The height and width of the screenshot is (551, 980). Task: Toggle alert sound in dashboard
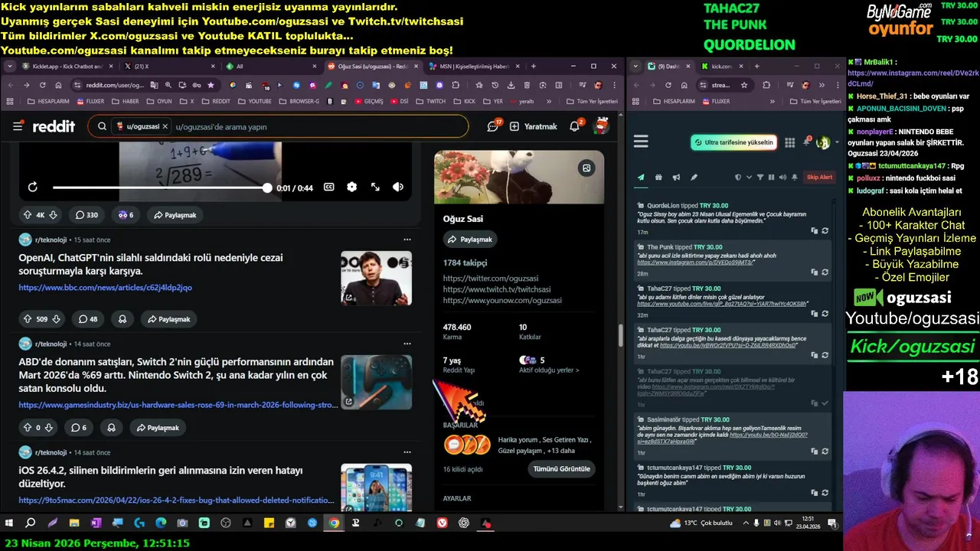782,177
